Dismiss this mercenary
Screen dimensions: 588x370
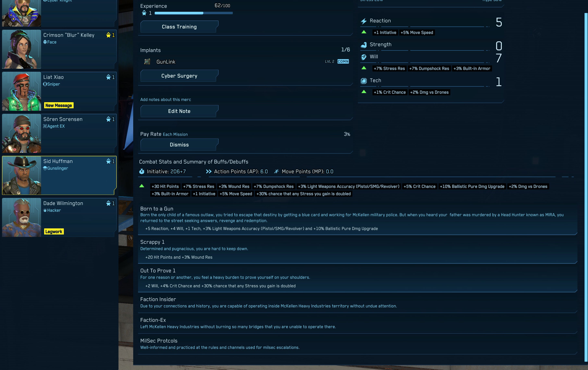[179, 145]
